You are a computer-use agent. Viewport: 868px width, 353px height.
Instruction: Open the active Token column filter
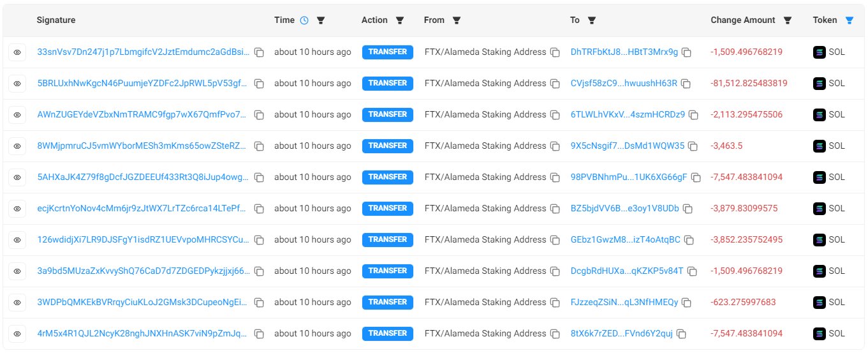[849, 20]
